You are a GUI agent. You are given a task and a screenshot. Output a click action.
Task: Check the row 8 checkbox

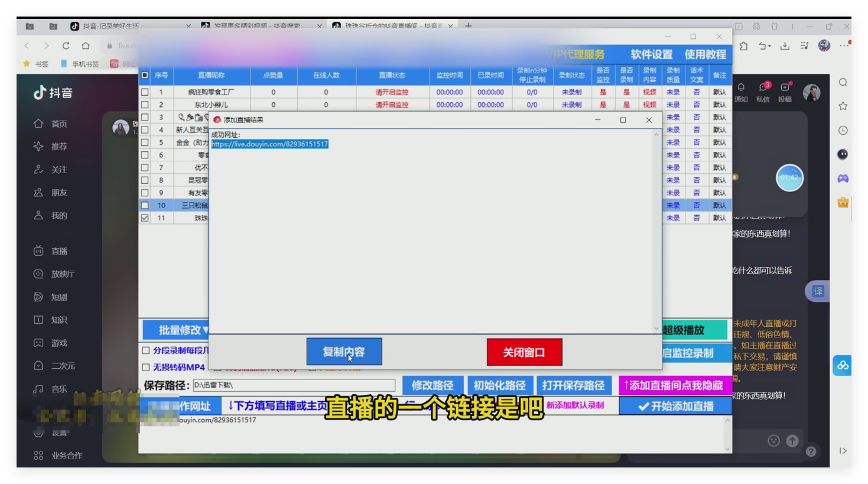tap(145, 180)
